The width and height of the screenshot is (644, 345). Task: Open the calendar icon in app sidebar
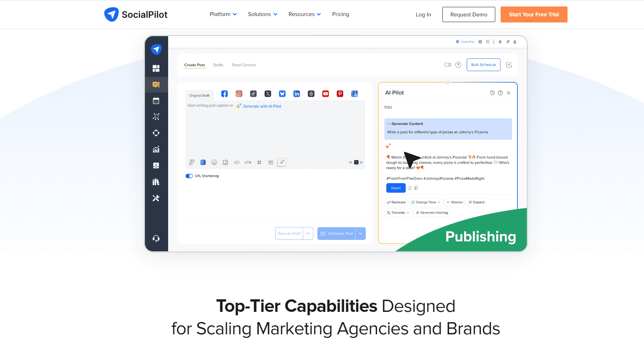click(x=156, y=101)
